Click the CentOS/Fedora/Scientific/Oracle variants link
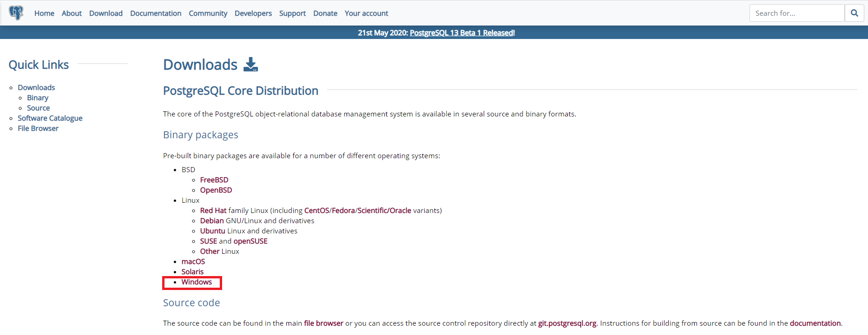 tap(358, 211)
